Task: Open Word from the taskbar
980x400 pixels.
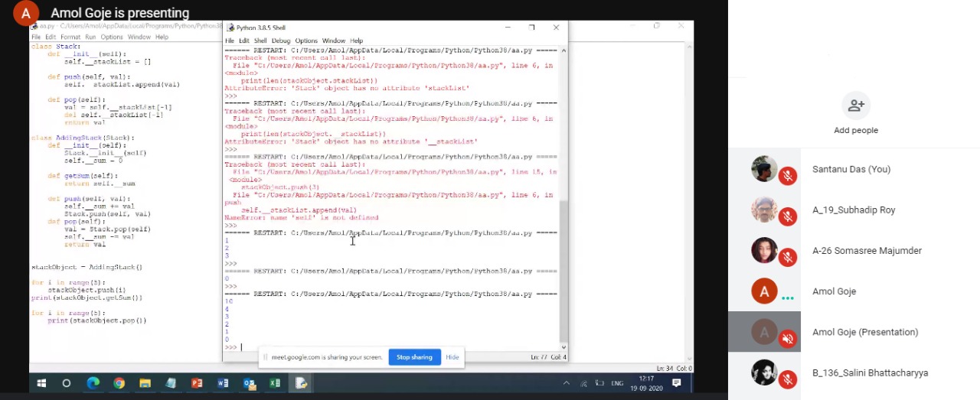Action: click(x=223, y=383)
